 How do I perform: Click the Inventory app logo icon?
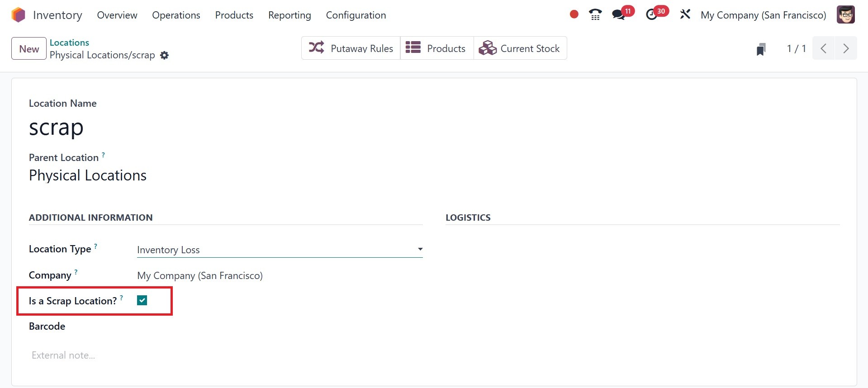click(19, 15)
